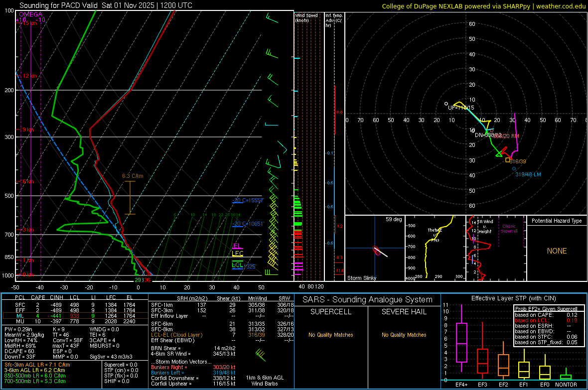Click the 'LCL-EL (Cloud Layer)' row
588x390 pixels.
click(222, 335)
